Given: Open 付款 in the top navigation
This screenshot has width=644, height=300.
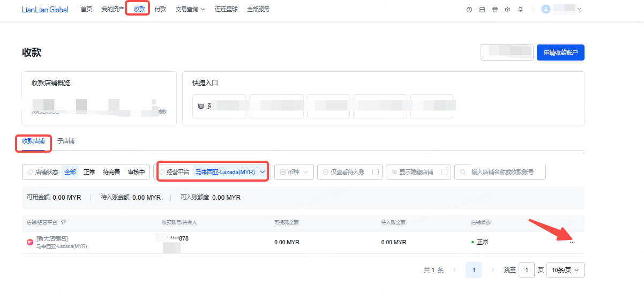Looking at the screenshot, I should click(x=160, y=9).
